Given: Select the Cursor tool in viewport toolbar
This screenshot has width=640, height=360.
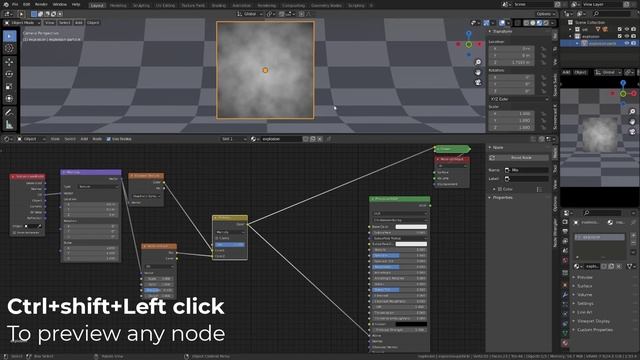Looking at the screenshot, I should pyautogui.click(x=9, y=48).
